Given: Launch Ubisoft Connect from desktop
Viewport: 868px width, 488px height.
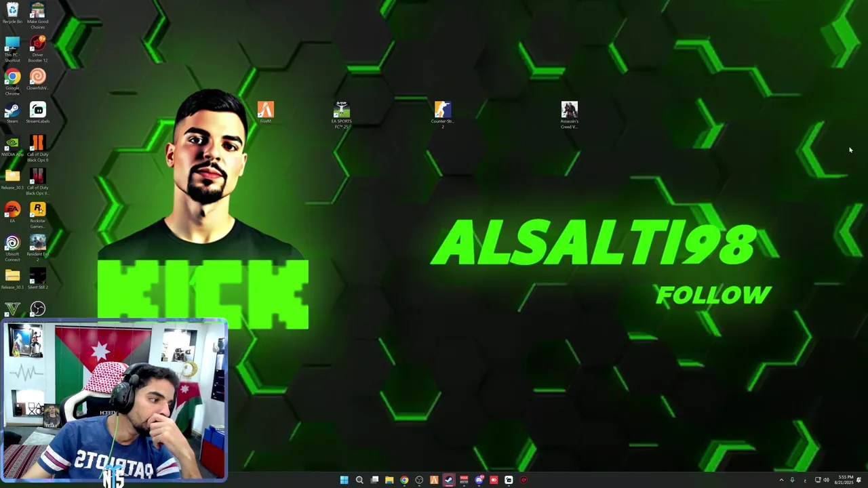Looking at the screenshot, I should pos(12,248).
